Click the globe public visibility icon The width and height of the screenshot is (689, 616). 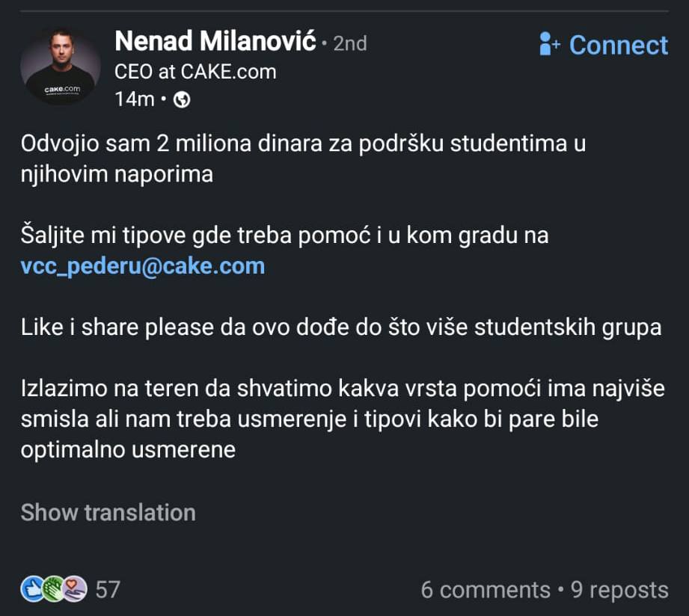click(x=181, y=100)
